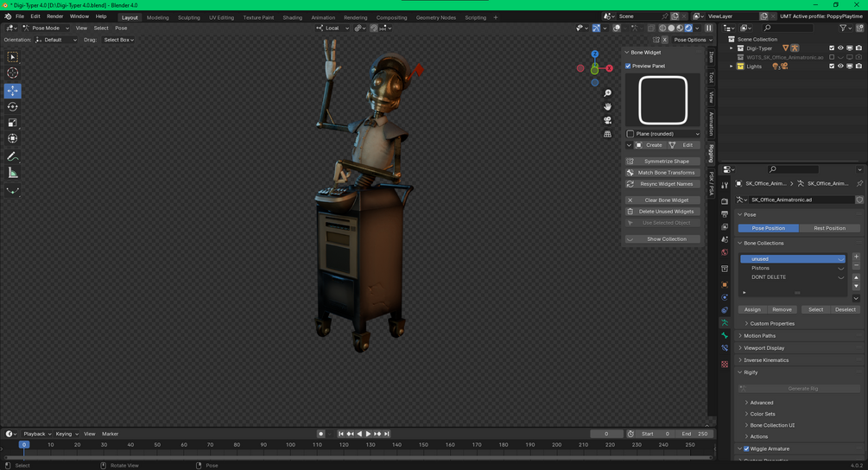This screenshot has height=470, width=868.
Task: Open the Tool properties tab icon
Action: click(x=725, y=186)
